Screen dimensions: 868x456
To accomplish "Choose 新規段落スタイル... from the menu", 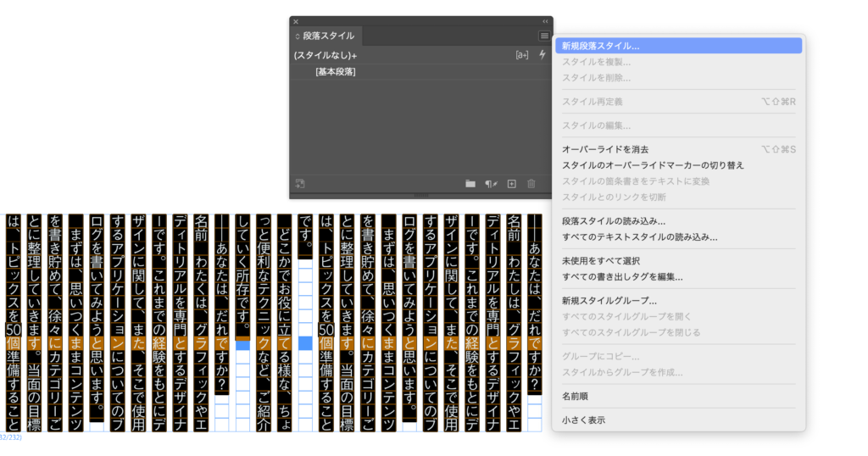I will tap(600, 46).
